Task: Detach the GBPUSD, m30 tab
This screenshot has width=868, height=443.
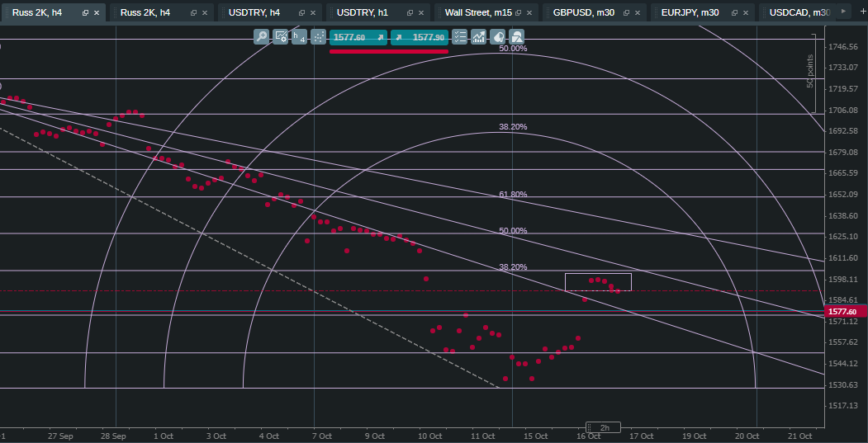Action: tap(627, 12)
